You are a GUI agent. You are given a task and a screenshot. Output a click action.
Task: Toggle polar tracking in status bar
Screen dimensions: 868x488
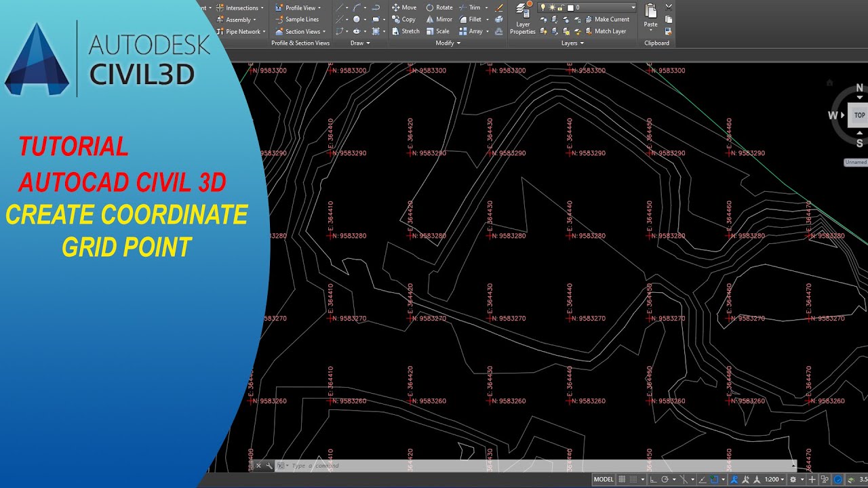[x=665, y=479]
